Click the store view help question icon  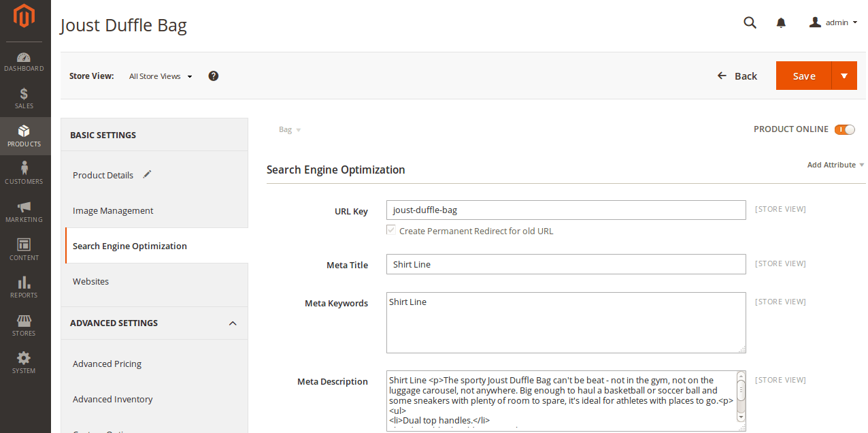point(214,76)
